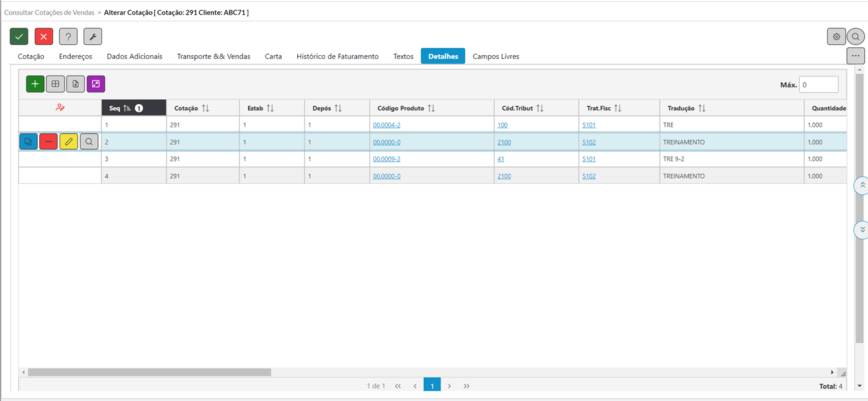
Task: Duplicate row 2 using blue copy icon
Action: [29, 142]
